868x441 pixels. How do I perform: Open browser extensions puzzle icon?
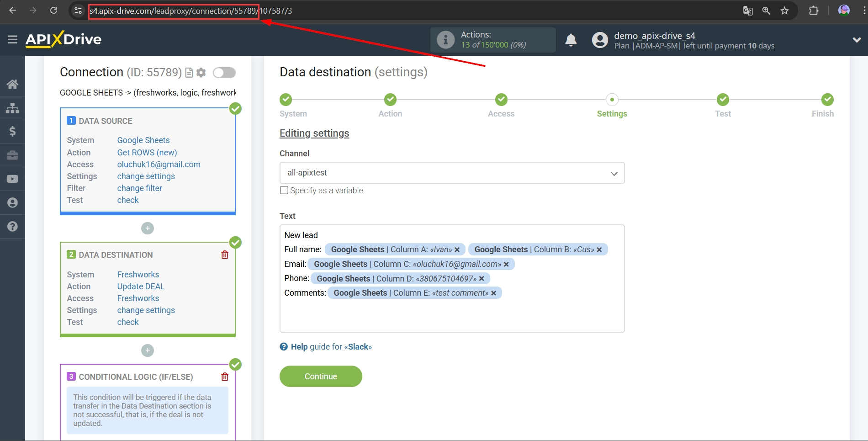coord(814,11)
